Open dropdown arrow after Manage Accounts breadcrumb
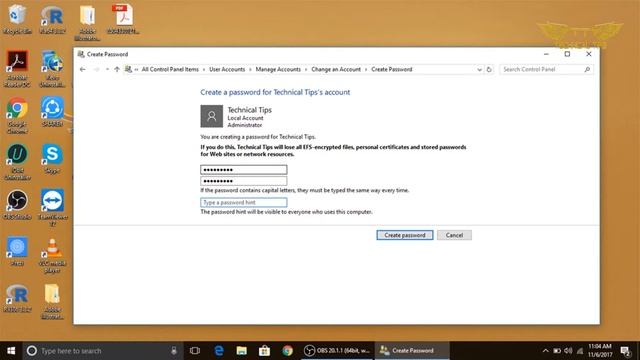 (x=306, y=69)
